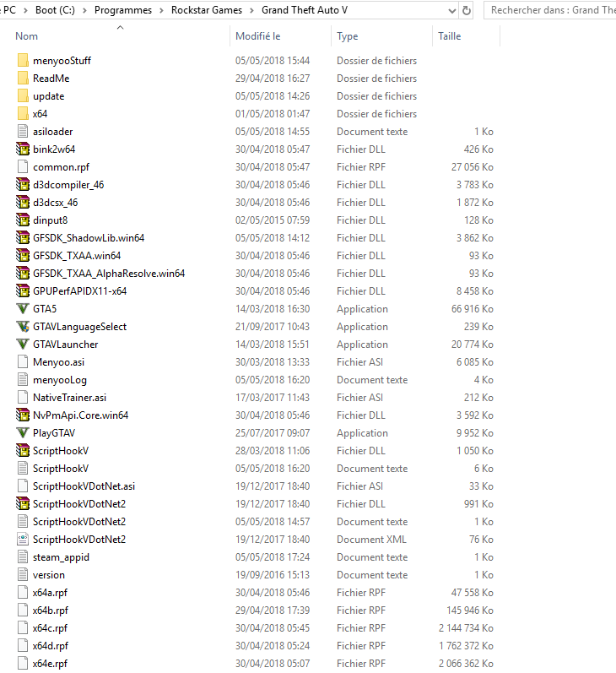Click the ScriptHookV DLL file icon
Image resolution: width=616 pixels, height=673 pixels.
(x=23, y=451)
